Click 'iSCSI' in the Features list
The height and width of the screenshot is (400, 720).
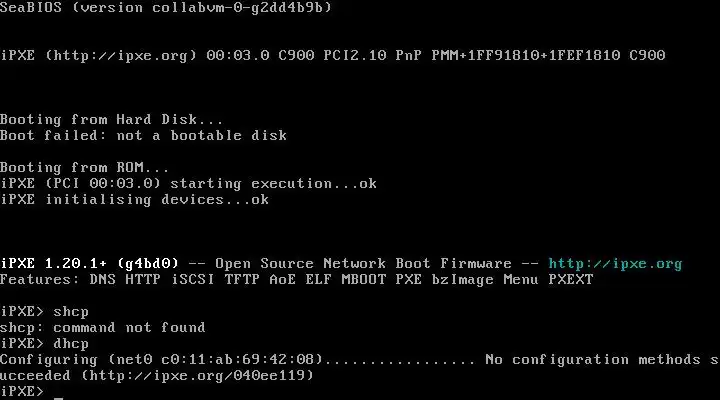pos(193,280)
